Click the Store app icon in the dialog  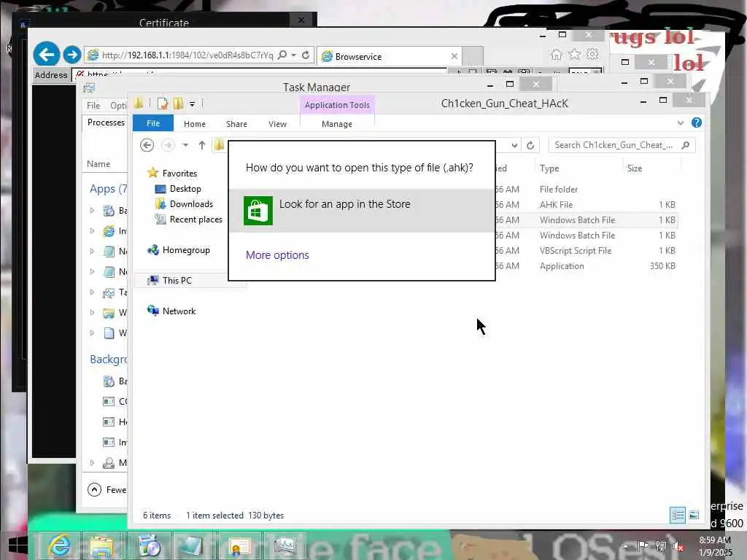(258, 211)
